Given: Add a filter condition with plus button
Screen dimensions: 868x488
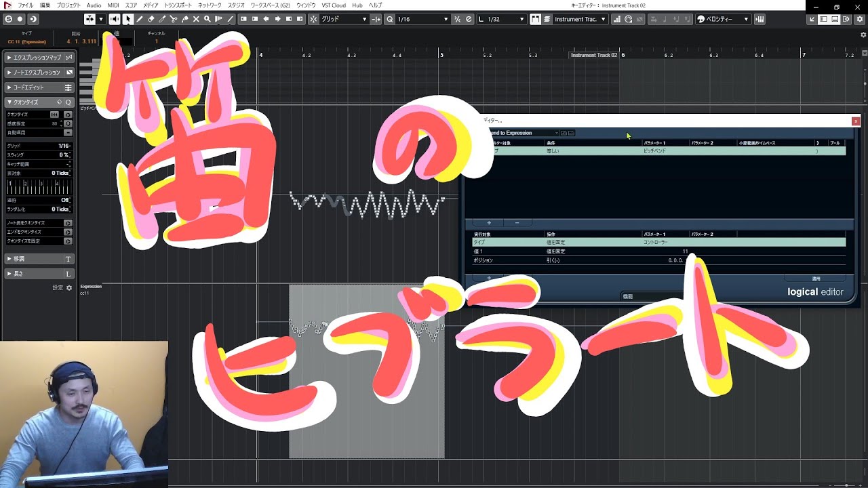Looking at the screenshot, I should (x=489, y=223).
